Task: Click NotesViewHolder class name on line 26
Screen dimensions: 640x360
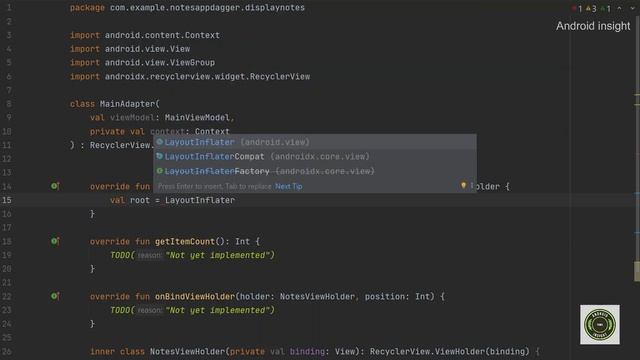Action: 187,351
